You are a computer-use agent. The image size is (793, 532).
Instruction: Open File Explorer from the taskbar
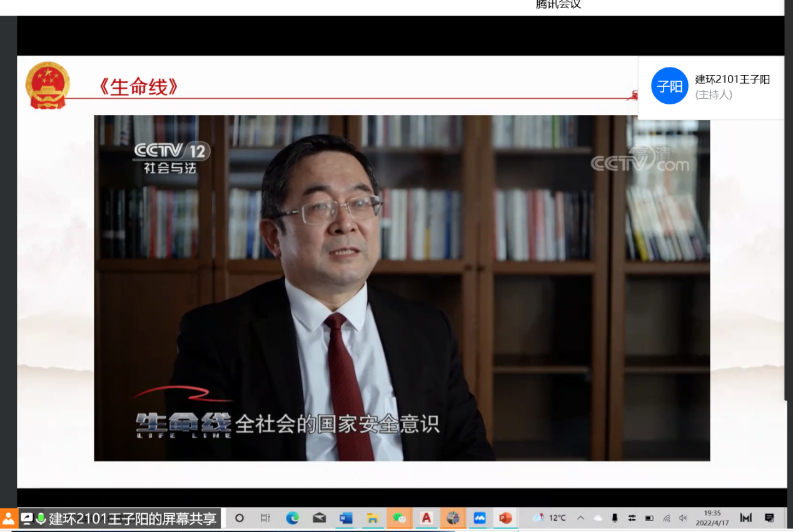coord(373,518)
